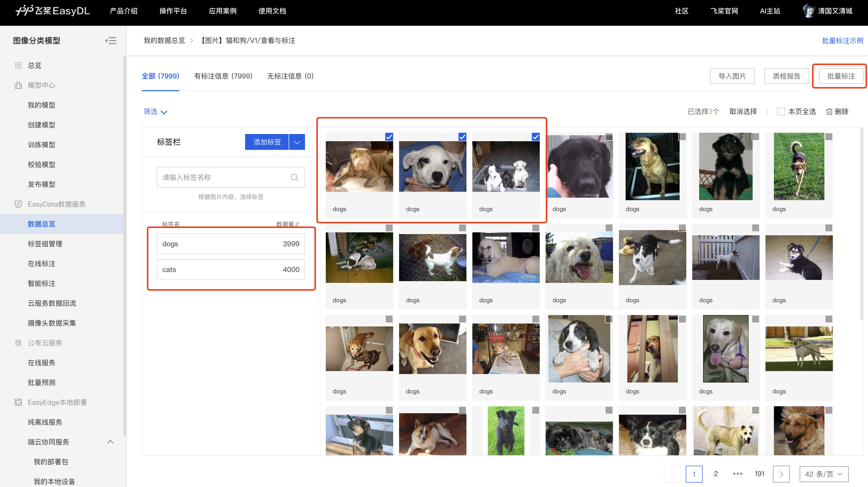The width and height of the screenshot is (868, 487).
Task: Open the 批量标注示例 link
Action: click(x=842, y=40)
